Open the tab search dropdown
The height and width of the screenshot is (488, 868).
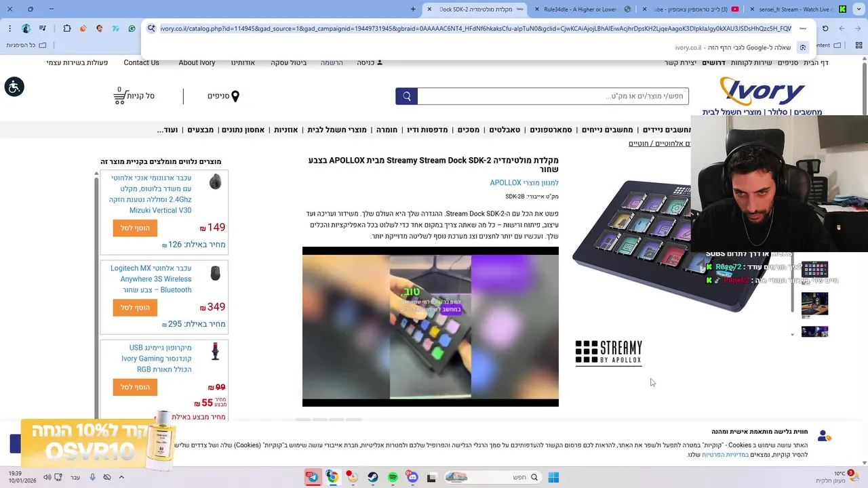click(858, 9)
